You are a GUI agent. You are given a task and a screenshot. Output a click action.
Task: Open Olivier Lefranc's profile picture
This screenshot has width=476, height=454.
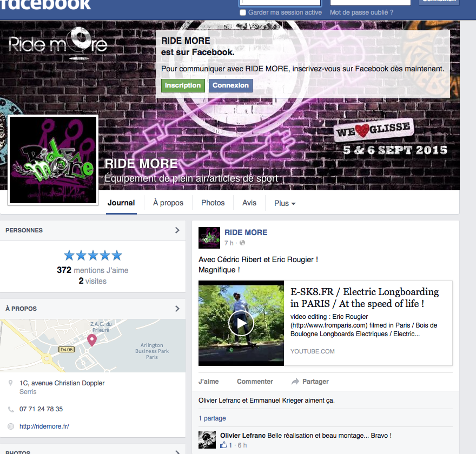207,440
